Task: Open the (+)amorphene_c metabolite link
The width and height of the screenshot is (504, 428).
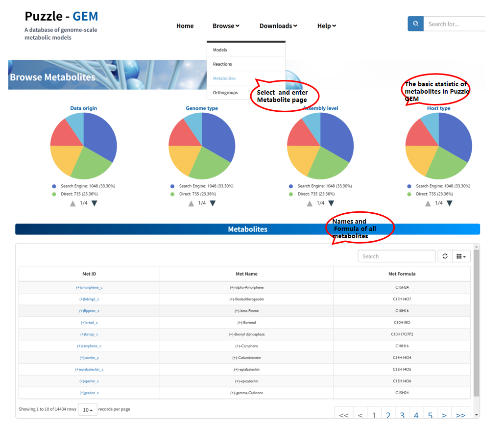Action: click(x=89, y=287)
